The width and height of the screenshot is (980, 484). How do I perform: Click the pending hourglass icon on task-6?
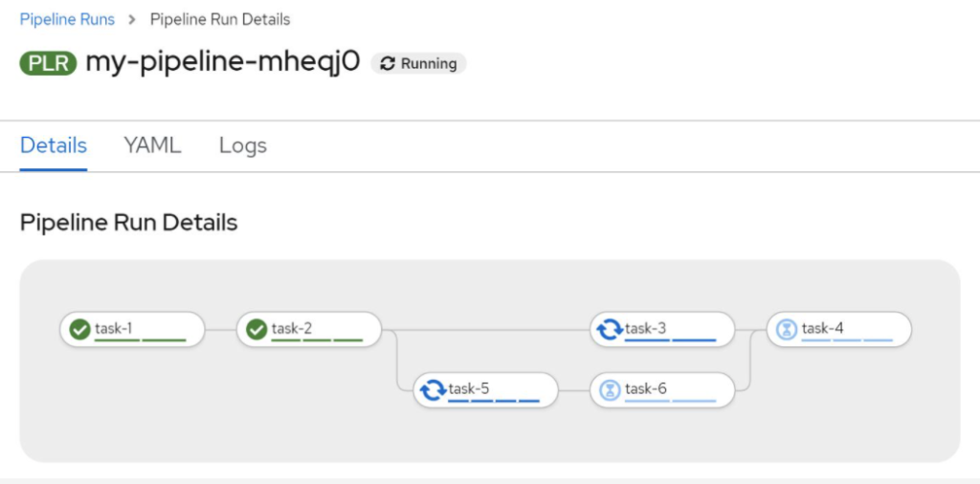pos(610,390)
